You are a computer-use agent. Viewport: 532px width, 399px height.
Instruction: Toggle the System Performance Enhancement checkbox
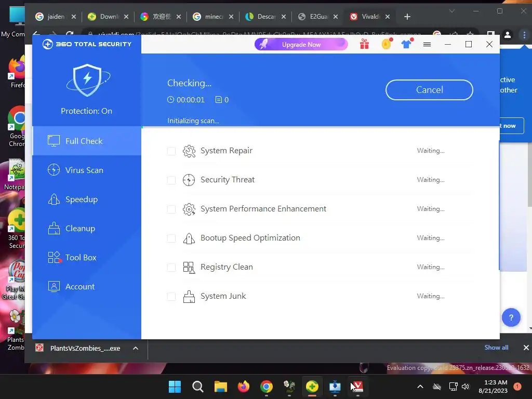(x=171, y=209)
